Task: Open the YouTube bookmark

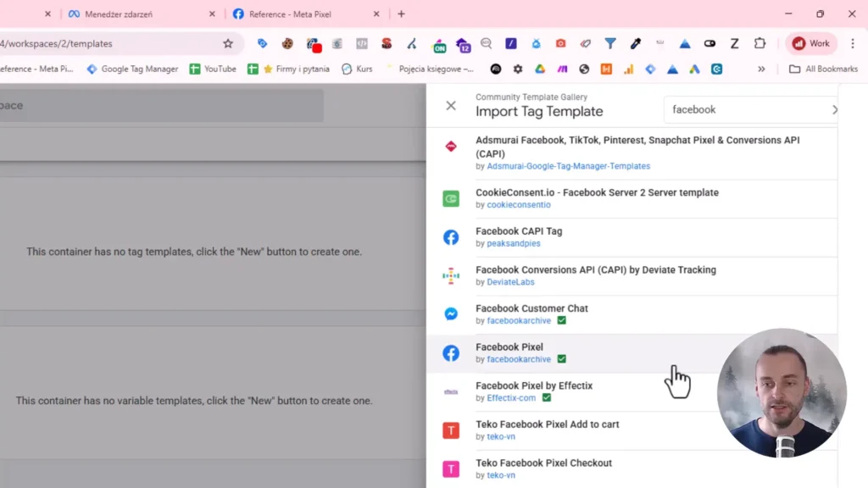Action: tap(213, 69)
